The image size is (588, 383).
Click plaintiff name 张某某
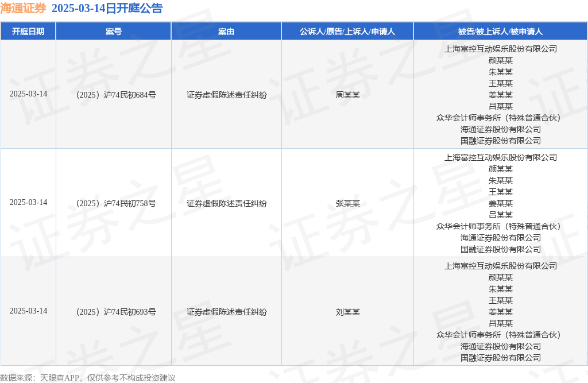pyautogui.click(x=347, y=203)
